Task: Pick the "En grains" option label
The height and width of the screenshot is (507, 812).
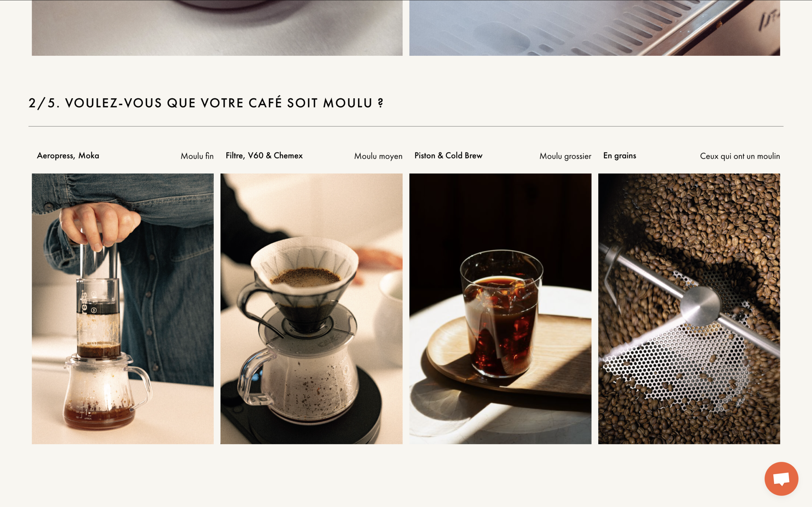Action: 619,156
